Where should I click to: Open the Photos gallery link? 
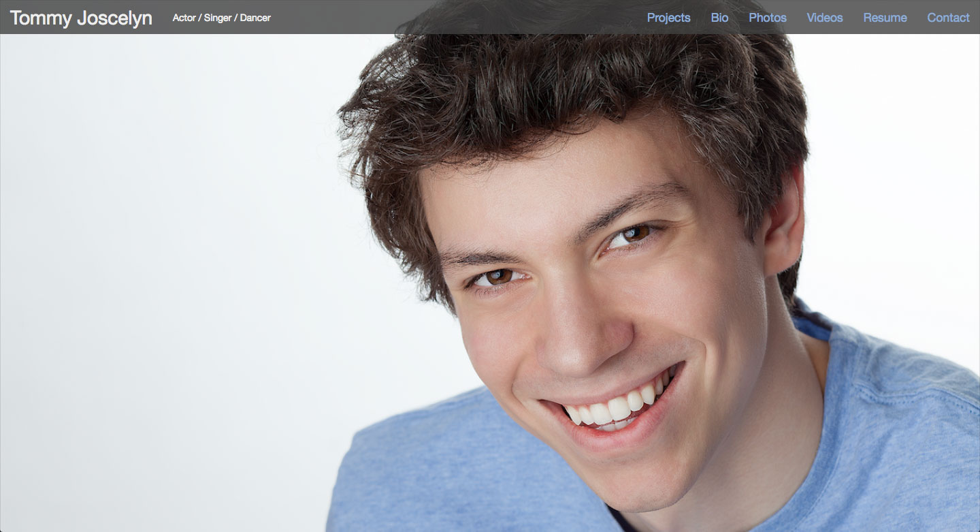[x=767, y=18]
